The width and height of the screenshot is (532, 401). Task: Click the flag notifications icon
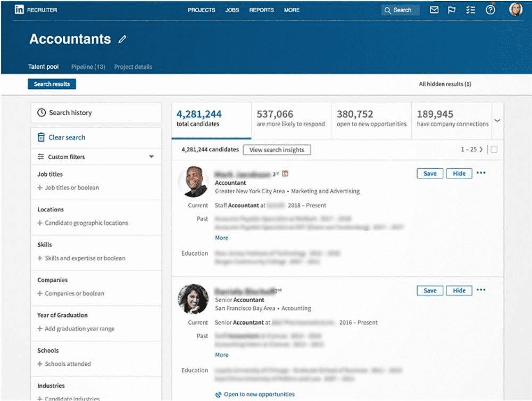point(452,10)
